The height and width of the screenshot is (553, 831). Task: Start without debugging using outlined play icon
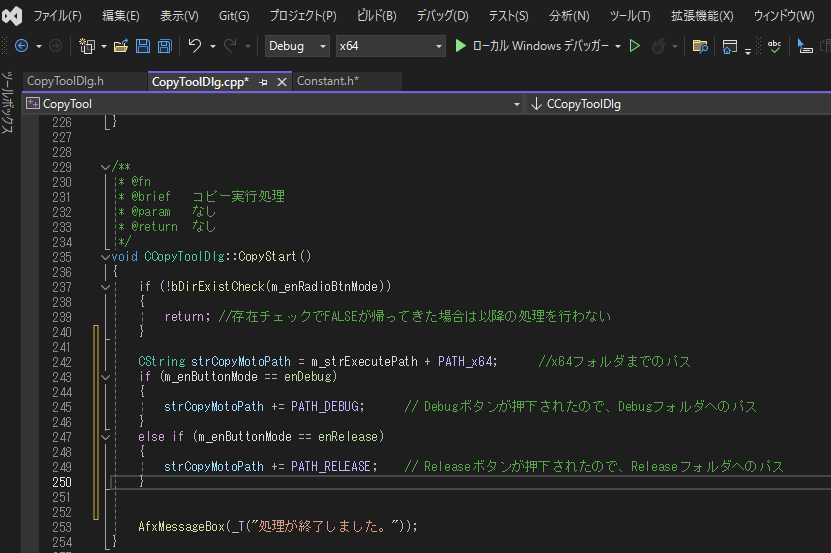pyautogui.click(x=634, y=46)
